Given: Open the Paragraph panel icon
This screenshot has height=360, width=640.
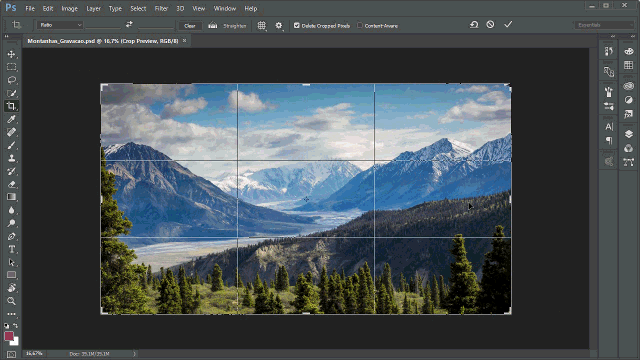Looking at the screenshot, I should click(609, 140).
